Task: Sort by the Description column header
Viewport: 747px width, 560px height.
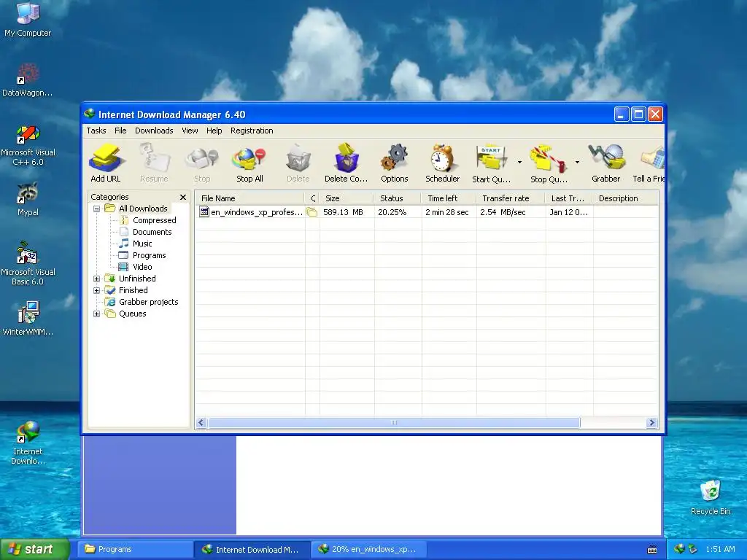Action: (625, 198)
